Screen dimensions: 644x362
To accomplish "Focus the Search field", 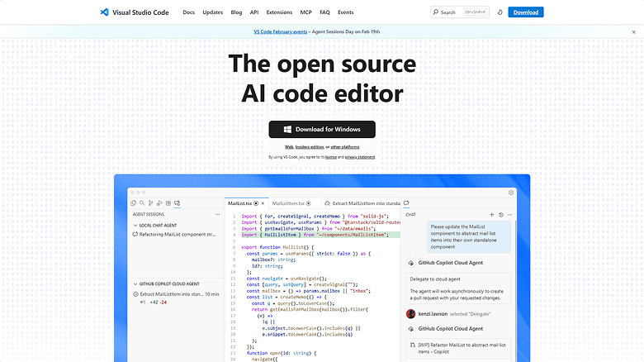I will point(460,12).
